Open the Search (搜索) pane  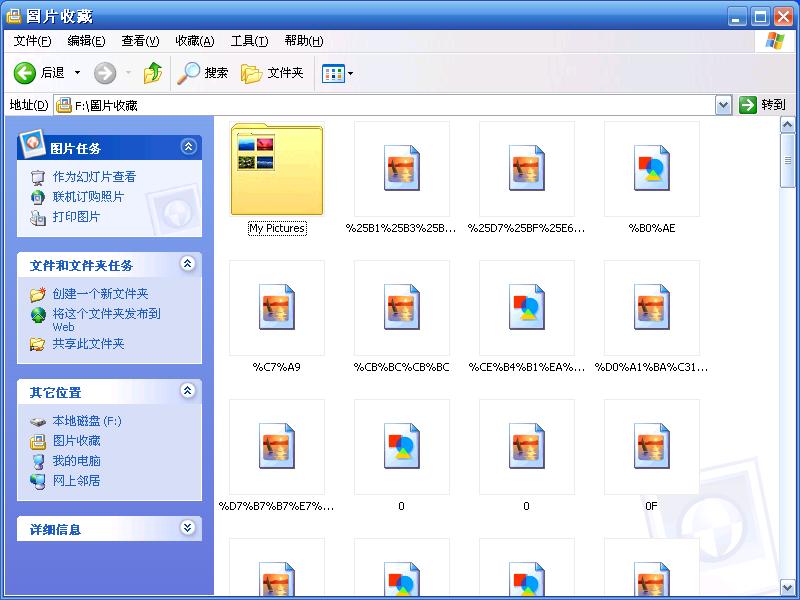point(203,73)
